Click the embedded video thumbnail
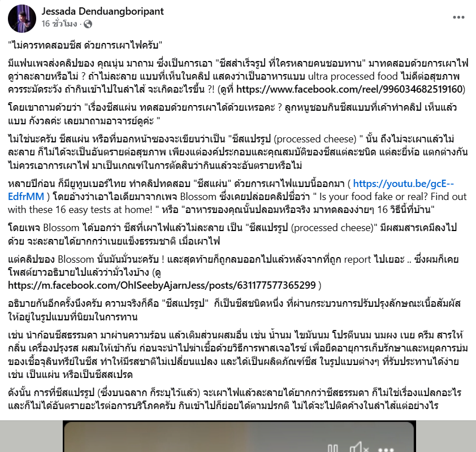This screenshot has width=476, height=452. (239, 436)
